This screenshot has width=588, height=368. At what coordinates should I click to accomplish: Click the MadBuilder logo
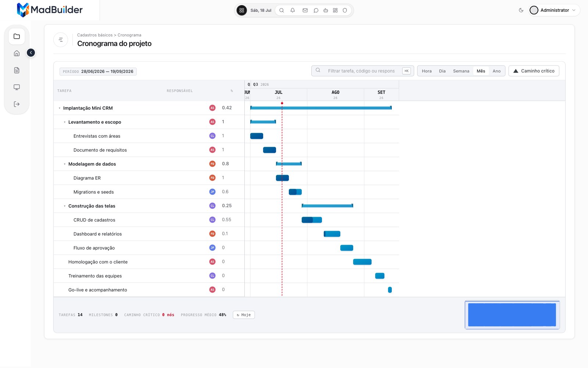coord(50,10)
